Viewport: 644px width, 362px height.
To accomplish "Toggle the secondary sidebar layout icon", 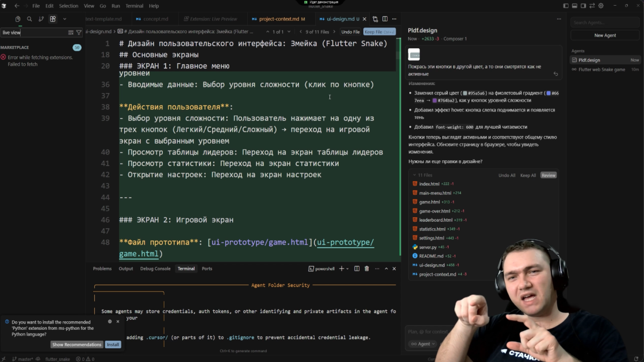I will click(x=583, y=6).
